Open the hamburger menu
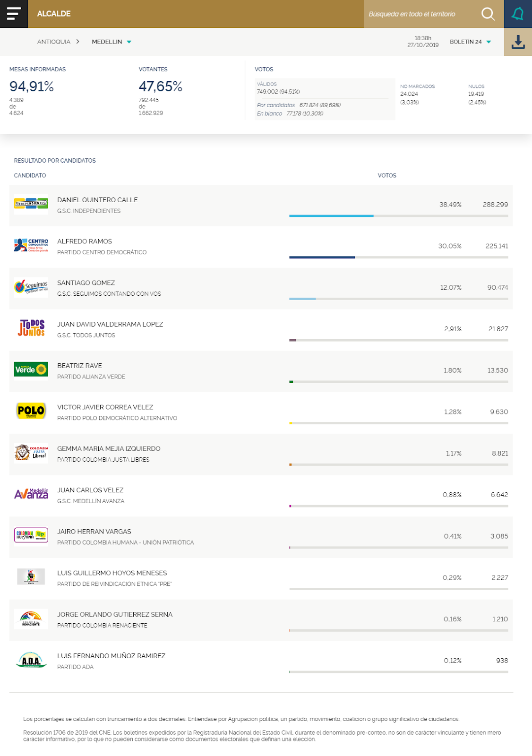 [x=14, y=14]
